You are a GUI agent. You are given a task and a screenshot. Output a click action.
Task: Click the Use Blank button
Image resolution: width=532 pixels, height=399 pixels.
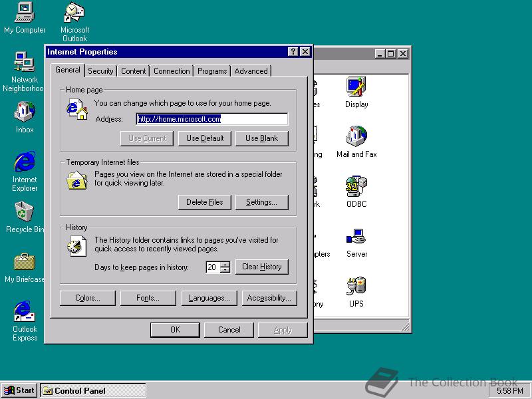261,138
